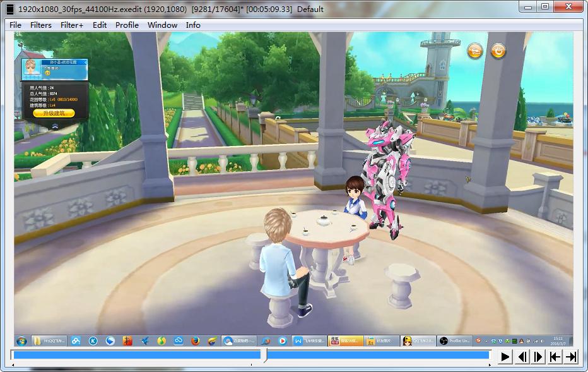This screenshot has height=372, width=588.
Task: Click the red play circle taskbar icon
Action: pyautogui.click(x=283, y=341)
